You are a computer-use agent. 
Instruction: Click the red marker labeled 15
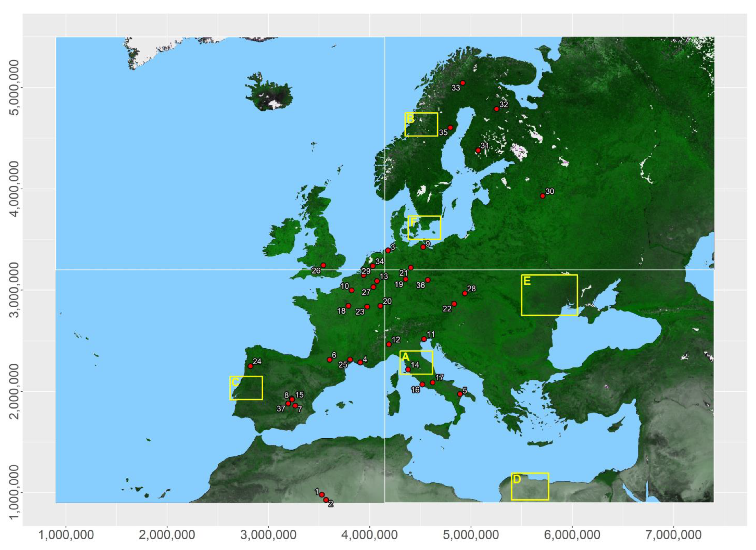coord(292,399)
